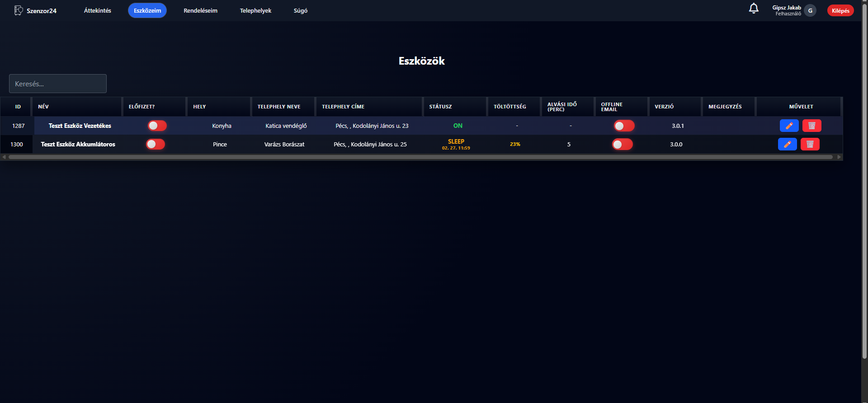
Task: Delete device 1300 with the trash icon
Action: point(810,144)
